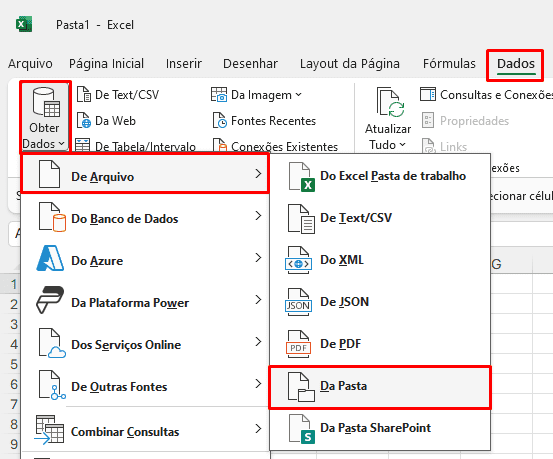
Task: Expand the Atualizar Tudo dropdown arrow
Action: (402, 145)
